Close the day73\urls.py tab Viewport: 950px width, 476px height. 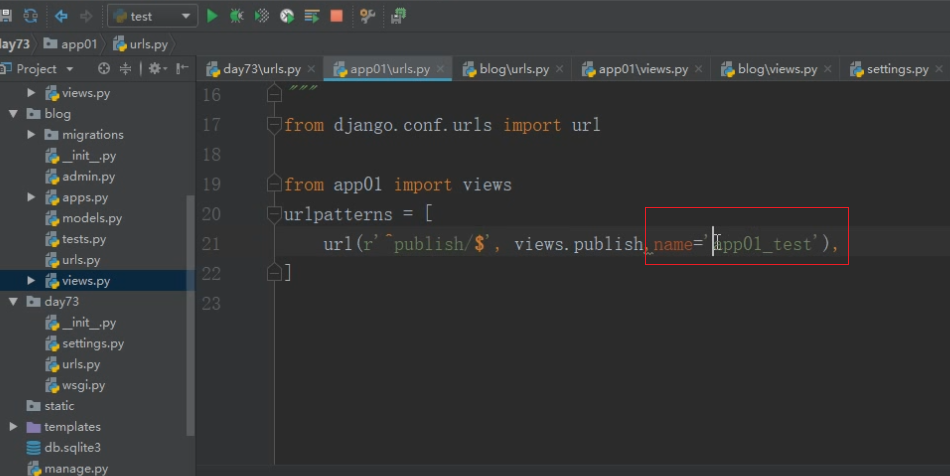[x=311, y=69]
